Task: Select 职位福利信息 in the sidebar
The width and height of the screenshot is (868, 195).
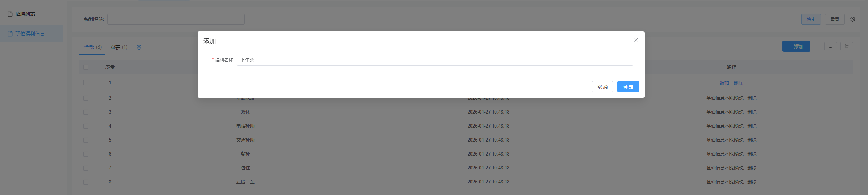Action: pos(30,34)
